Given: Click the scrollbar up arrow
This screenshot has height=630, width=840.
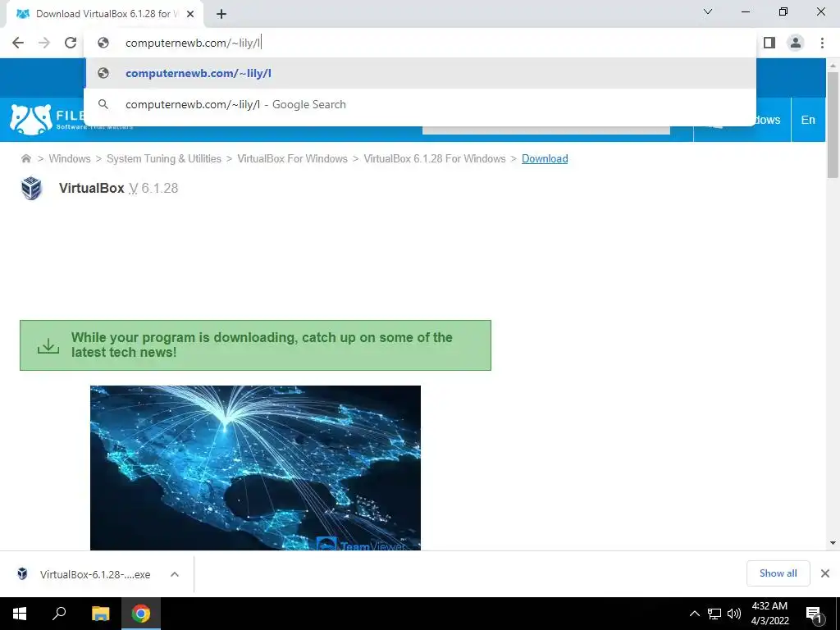Looking at the screenshot, I should 833,65.
